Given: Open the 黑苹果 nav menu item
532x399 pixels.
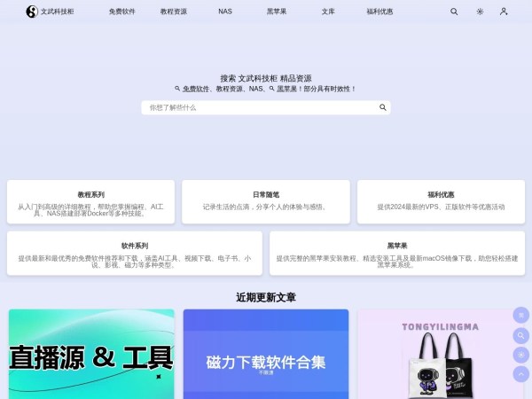Looking at the screenshot, I should coord(277,12).
